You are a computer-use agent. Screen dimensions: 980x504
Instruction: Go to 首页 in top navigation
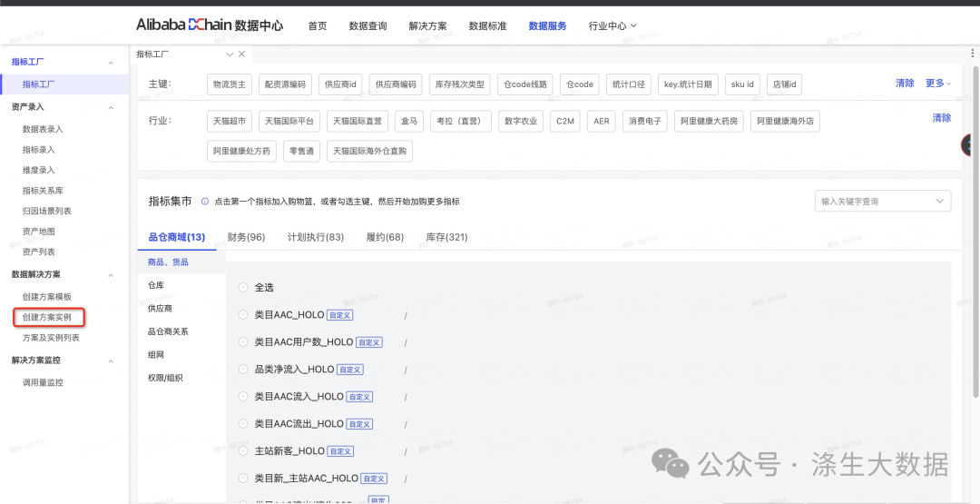coord(318,25)
